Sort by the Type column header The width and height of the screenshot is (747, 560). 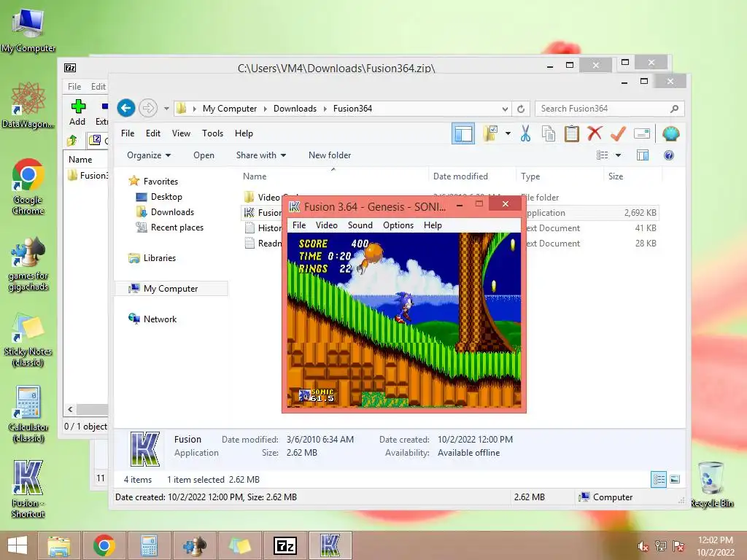pyautogui.click(x=560, y=176)
